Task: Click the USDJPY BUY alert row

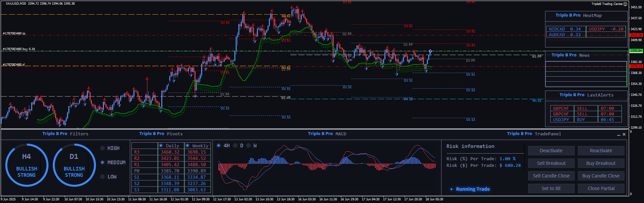Action: (586, 120)
